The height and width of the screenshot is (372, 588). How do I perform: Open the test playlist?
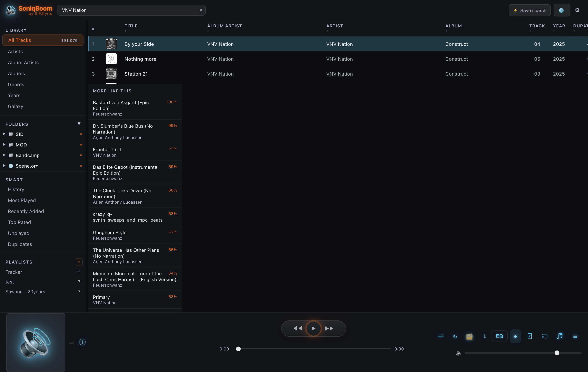(x=43, y=282)
